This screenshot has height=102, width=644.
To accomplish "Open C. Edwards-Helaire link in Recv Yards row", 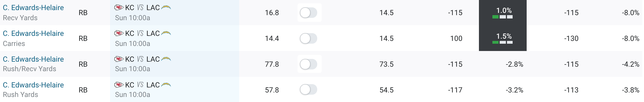I will (33, 8).
